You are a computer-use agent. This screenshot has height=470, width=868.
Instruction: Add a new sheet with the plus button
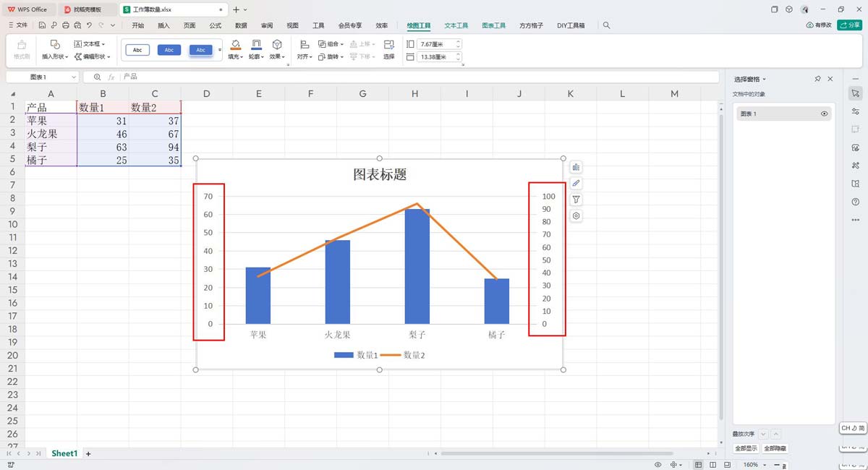point(88,453)
